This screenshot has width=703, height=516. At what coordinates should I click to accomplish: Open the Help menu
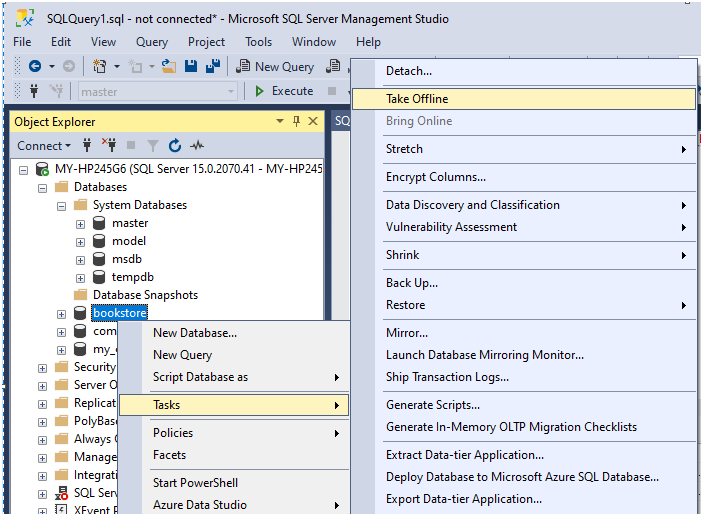click(369, 42)
